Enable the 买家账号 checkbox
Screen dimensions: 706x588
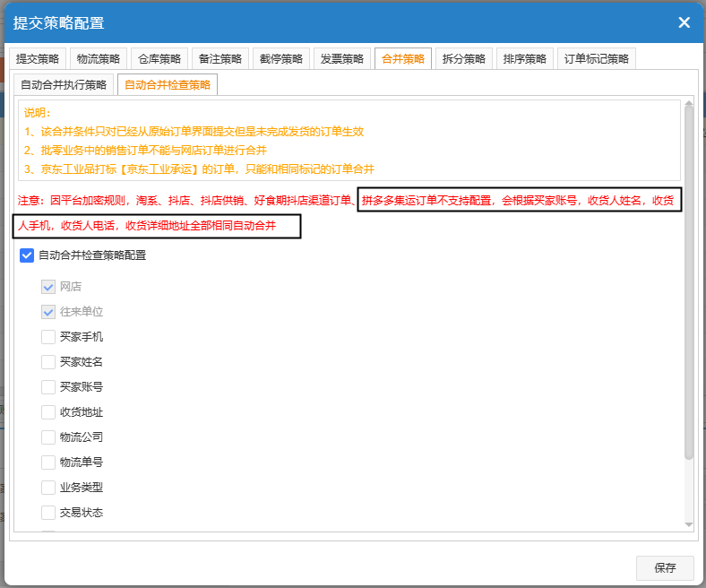[x=48, y=386]
